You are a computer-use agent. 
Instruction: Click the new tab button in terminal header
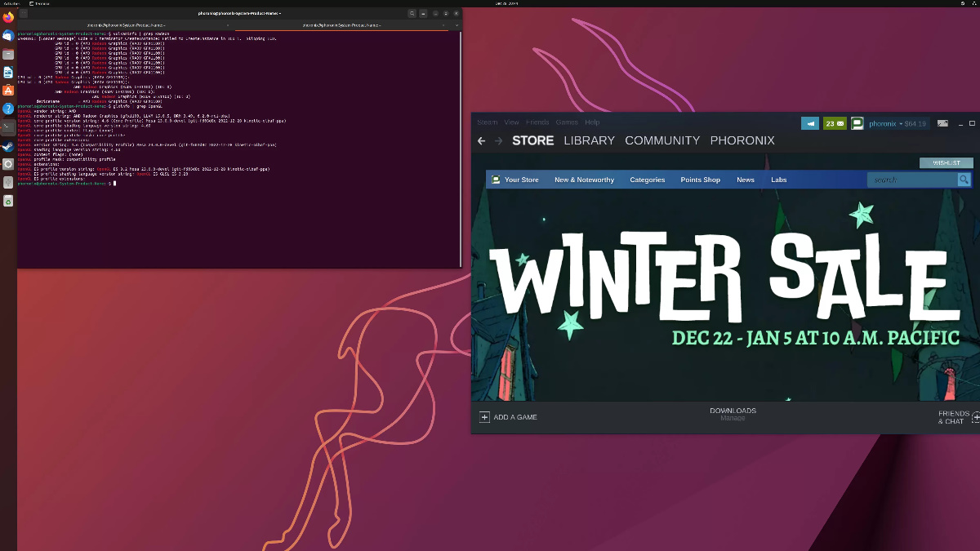pos(24,13)
